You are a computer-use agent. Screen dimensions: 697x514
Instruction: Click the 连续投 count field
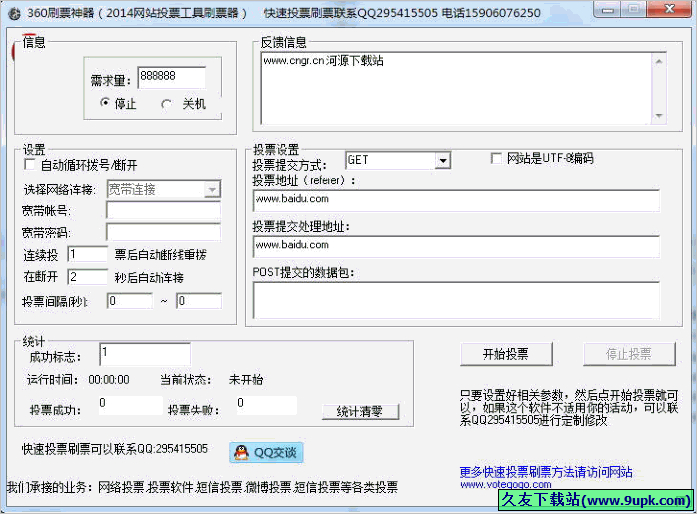tap(88, 254)
